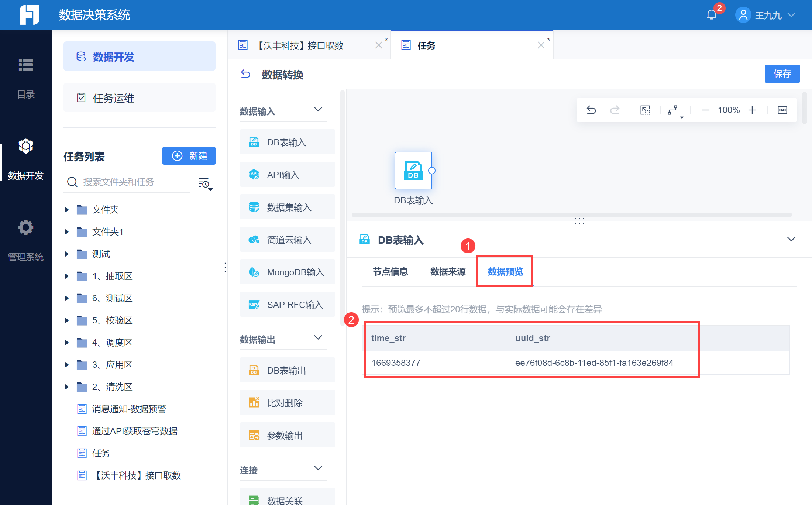Open the keyboard shortcuts icon in toolbar
This screenshot has height=505, width=812.
pos(782,110)
